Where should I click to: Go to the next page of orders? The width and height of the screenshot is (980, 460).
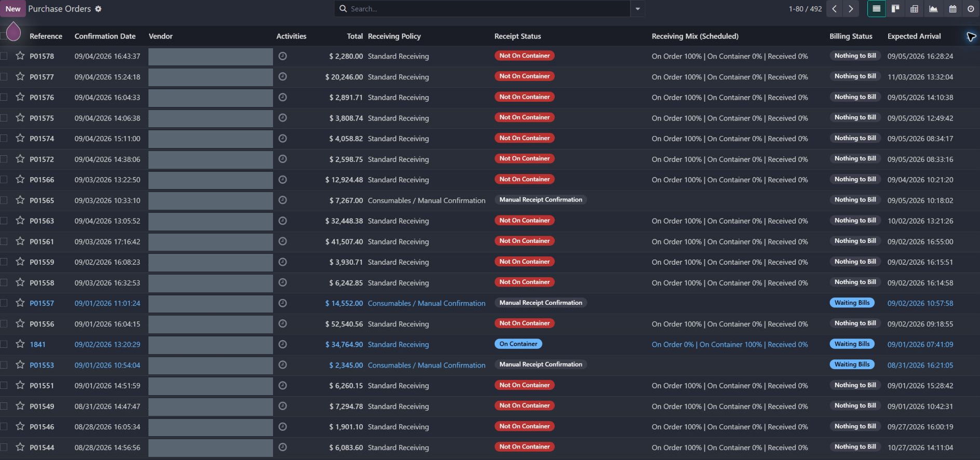point(851,9)
